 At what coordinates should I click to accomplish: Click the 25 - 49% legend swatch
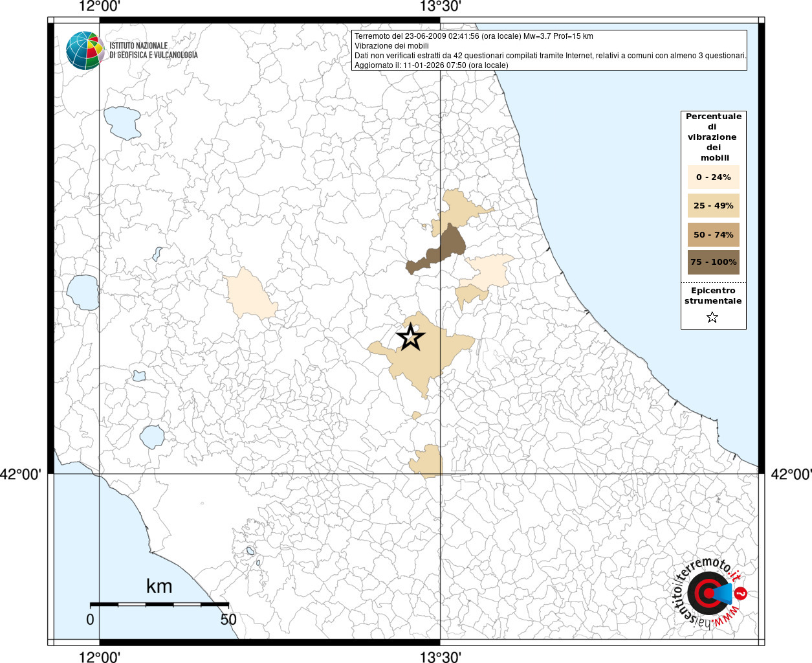click(713, 206)
